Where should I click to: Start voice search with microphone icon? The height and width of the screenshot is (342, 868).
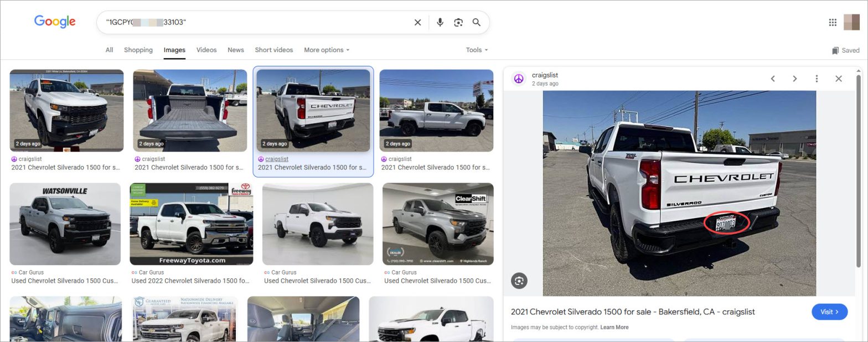(x=440, y=22)
